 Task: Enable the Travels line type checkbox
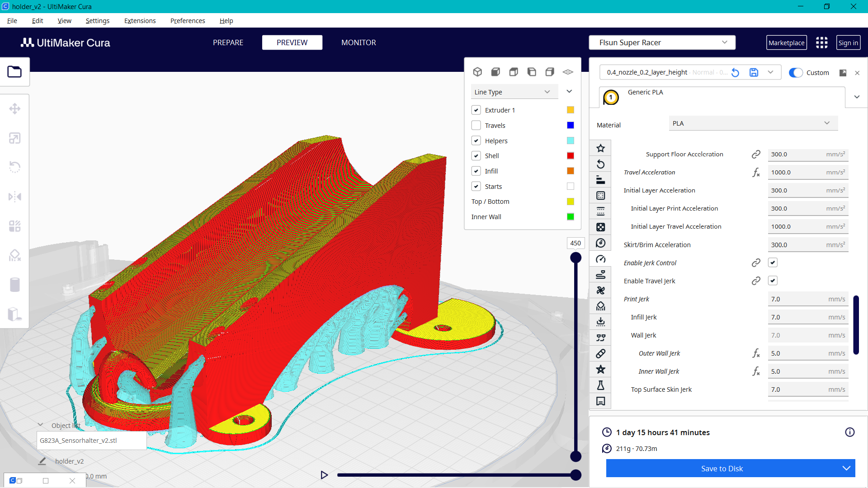coord(476,125)
